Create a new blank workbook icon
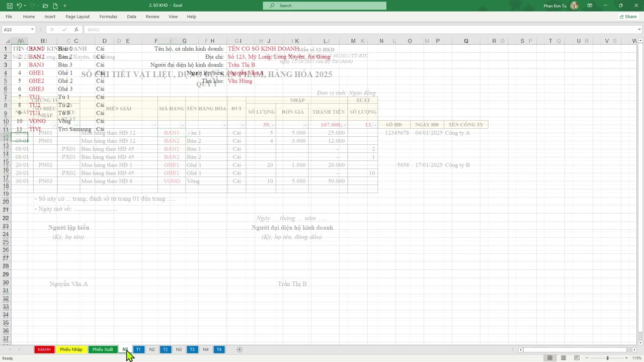The width and height of the screenshot is (644, 362). click(55, 6)
